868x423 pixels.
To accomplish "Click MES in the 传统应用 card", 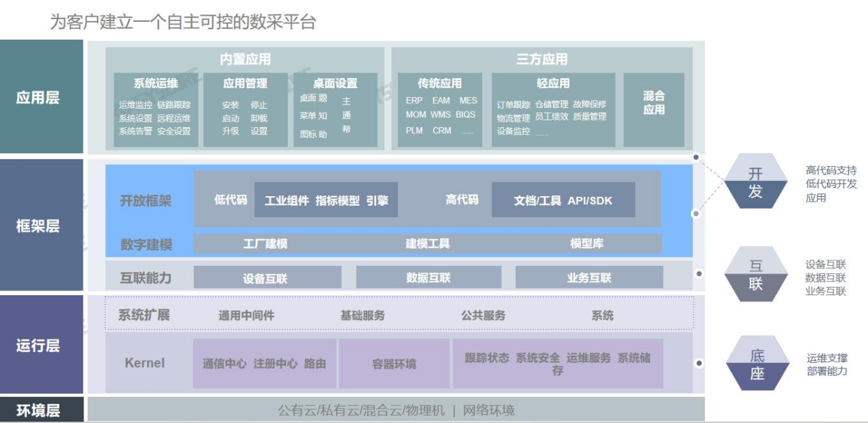I will tap(469, 100).
